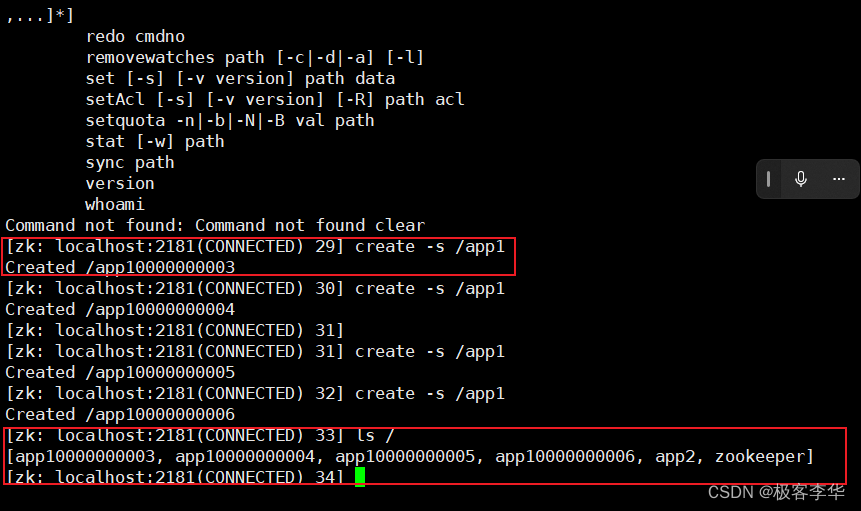This screenshot has height=511, width=861.
Task: Click the prompt 31 'create -s /app1' line
Action: point(255,351)
